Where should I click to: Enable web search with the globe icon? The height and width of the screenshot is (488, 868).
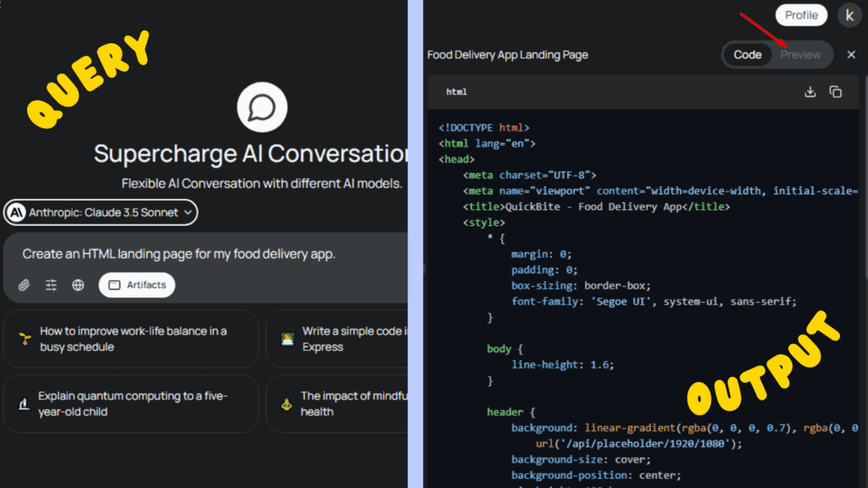tap(78, 284)
